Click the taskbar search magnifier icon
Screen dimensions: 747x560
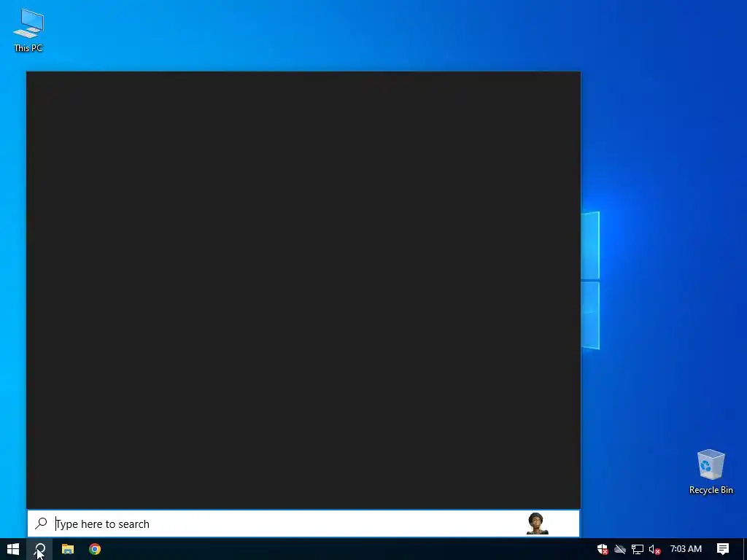coord(40,549)
